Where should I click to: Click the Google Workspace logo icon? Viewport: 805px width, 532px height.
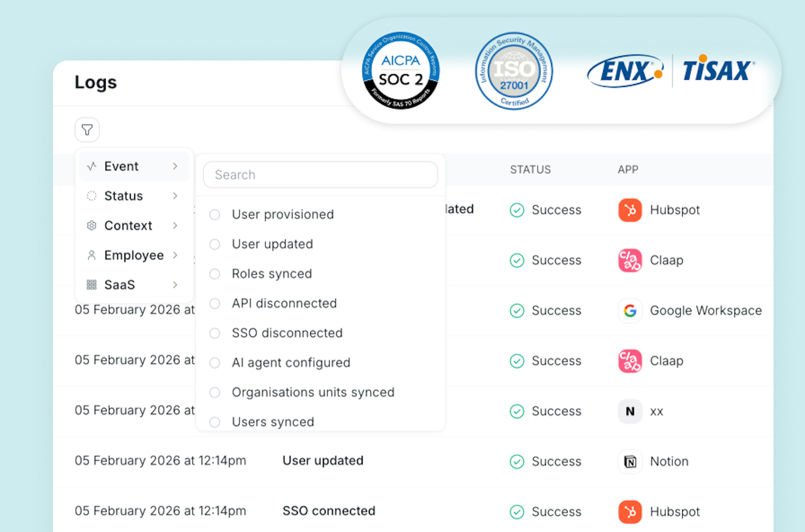(630, 311)
